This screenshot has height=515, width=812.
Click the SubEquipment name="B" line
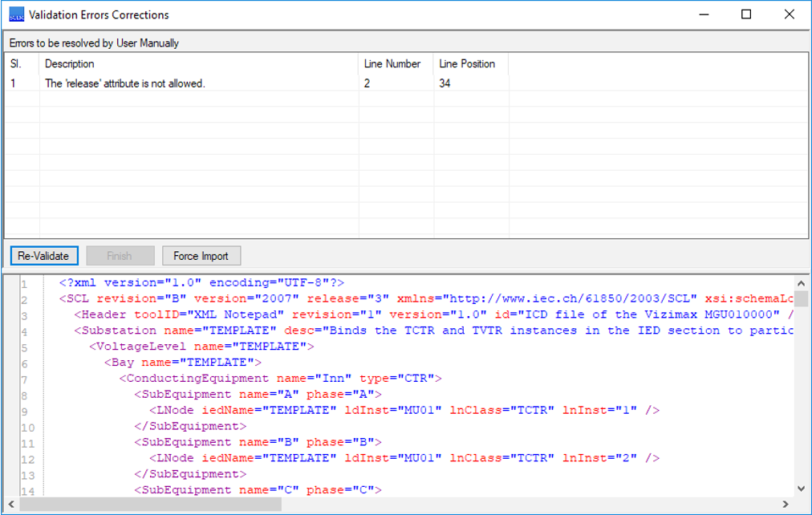[x=258, y=442]
